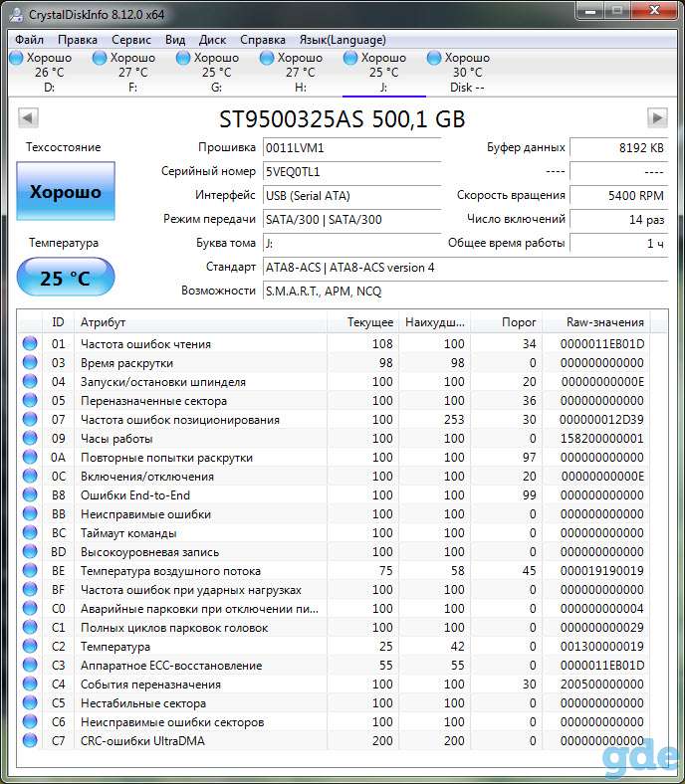Open the Справка menu
Viewport: 685px width, 784px height.
point(263,40)
